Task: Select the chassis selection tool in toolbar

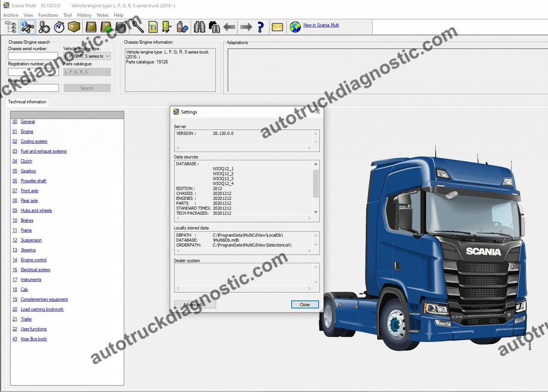Action: pos(27,27)
